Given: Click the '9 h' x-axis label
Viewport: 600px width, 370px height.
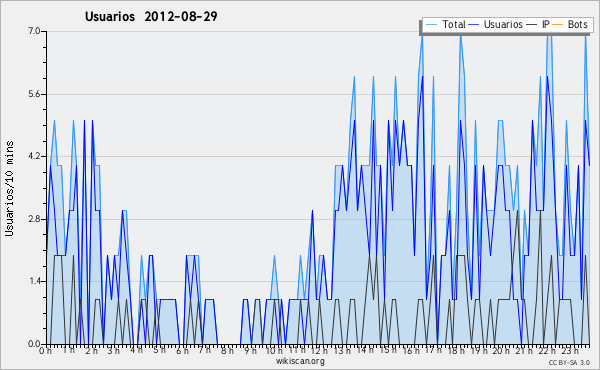Looking at the screenshot, I should pyautogui.click(x=250, y=350).
